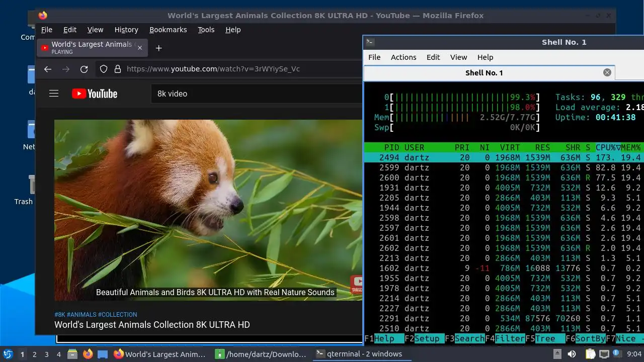Screen dimensions: 644x362
Task: Close the Shell No. 1 terminal tab
Action: pos(607,72)
